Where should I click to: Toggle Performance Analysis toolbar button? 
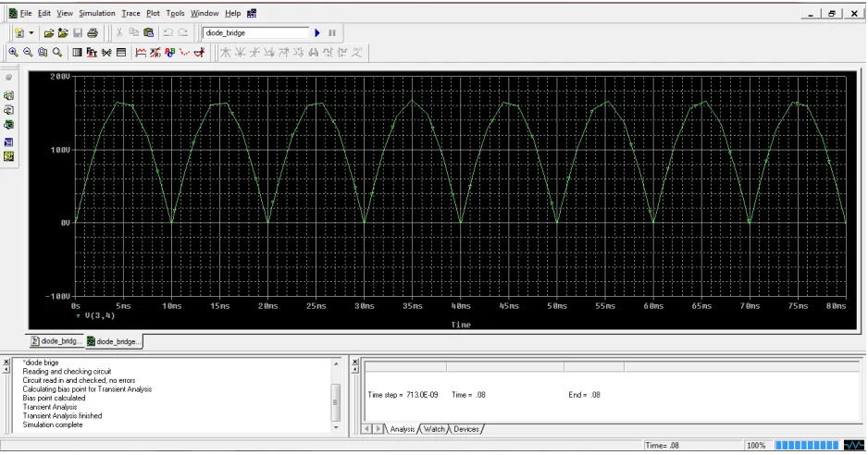106,52
